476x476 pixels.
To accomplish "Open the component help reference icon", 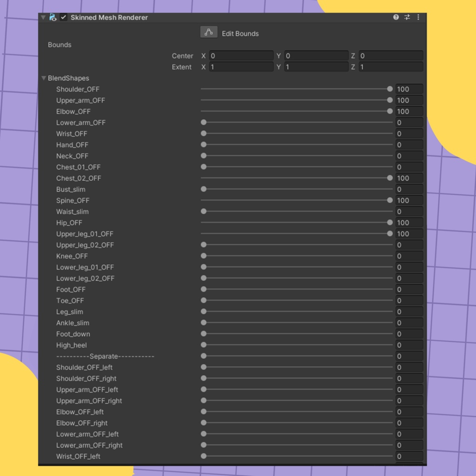I will point(396,17).
